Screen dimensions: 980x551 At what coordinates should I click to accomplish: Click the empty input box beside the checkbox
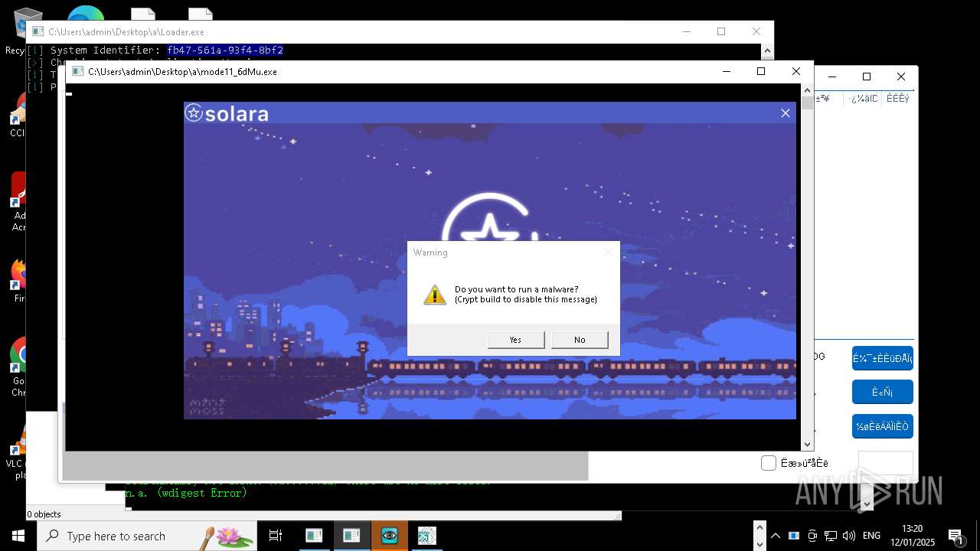pyautogui.click(x=885, y=463)
